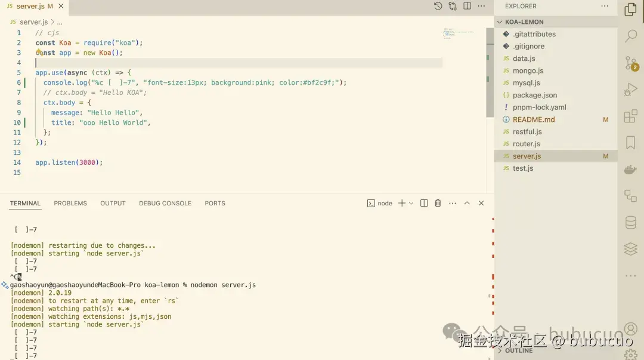The image size is (644, 360).
Task: Click the 'title: "ooo Hello World"' line
Action: [101, 122]
